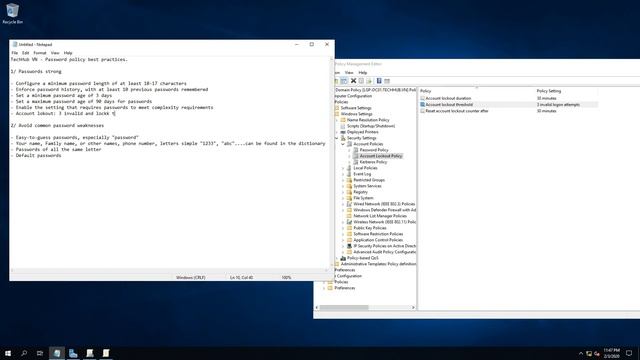The height and width of the screenshot is (360, 640).
Task: Click the Export List icon in the policy editor toolbar
Action: tap(369, 81)
